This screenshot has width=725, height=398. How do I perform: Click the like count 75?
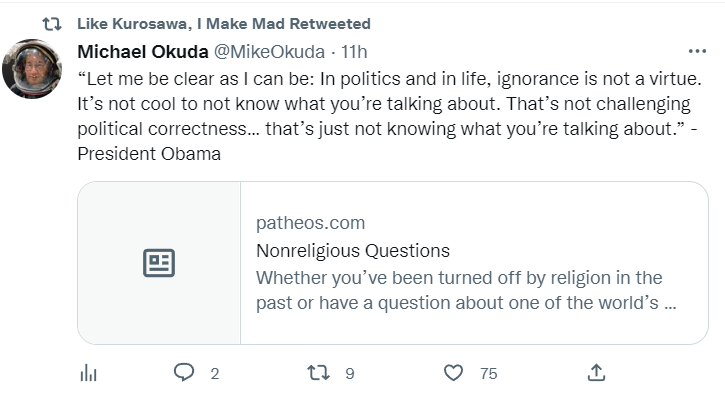click(489, 374)
